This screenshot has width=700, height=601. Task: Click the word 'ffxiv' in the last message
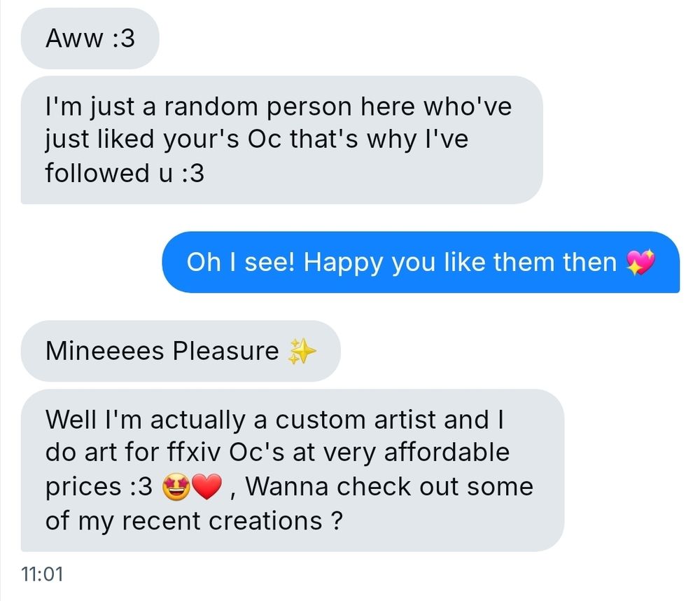(x=194, y=453)
